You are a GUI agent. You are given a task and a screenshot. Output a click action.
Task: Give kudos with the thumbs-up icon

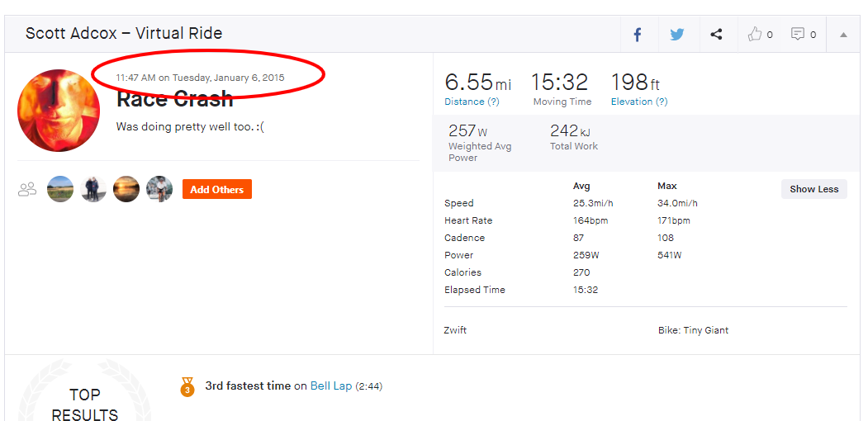click(x=755, y=35)
